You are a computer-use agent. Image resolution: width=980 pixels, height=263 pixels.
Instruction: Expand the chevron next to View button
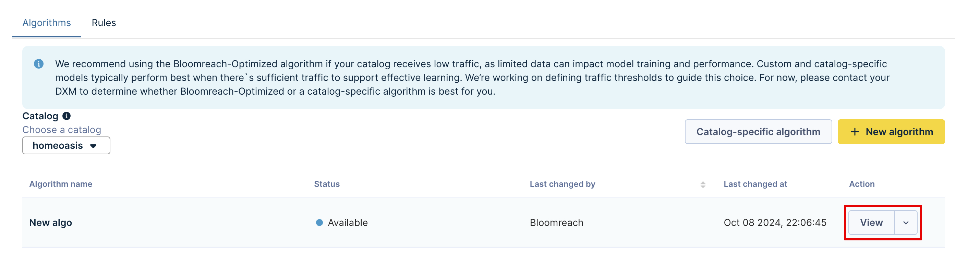[906, 223]
